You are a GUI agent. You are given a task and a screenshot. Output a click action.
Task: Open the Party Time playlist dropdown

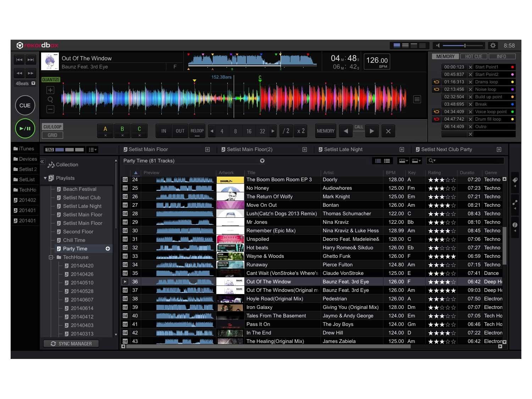pyautogui.click(x=262, y=161)
